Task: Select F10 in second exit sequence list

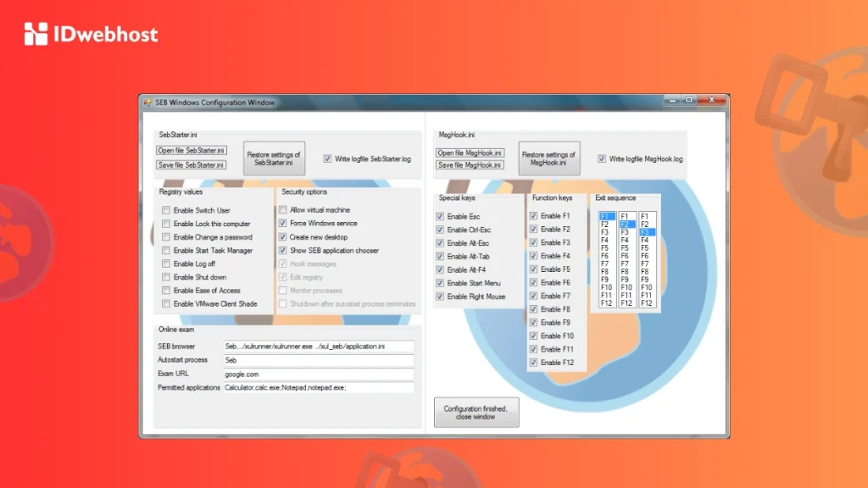Action: pyautogui.click(x=626, y=288)
